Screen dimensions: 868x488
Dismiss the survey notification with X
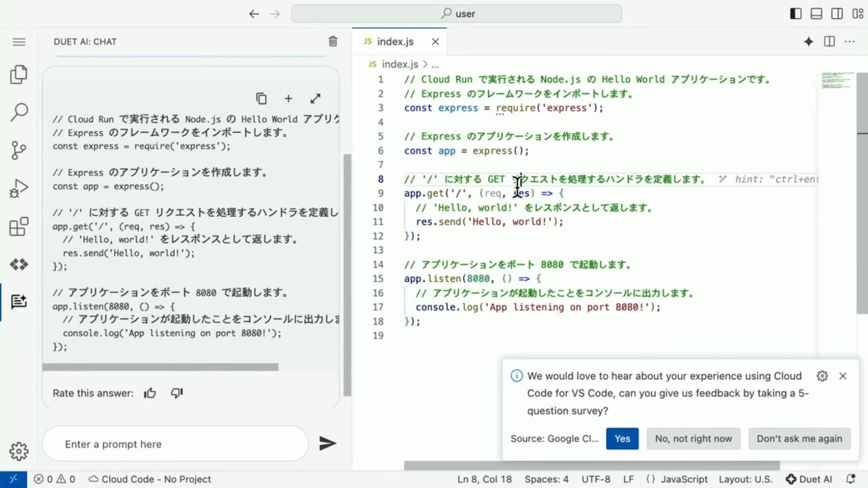click(x=843, y=376)
